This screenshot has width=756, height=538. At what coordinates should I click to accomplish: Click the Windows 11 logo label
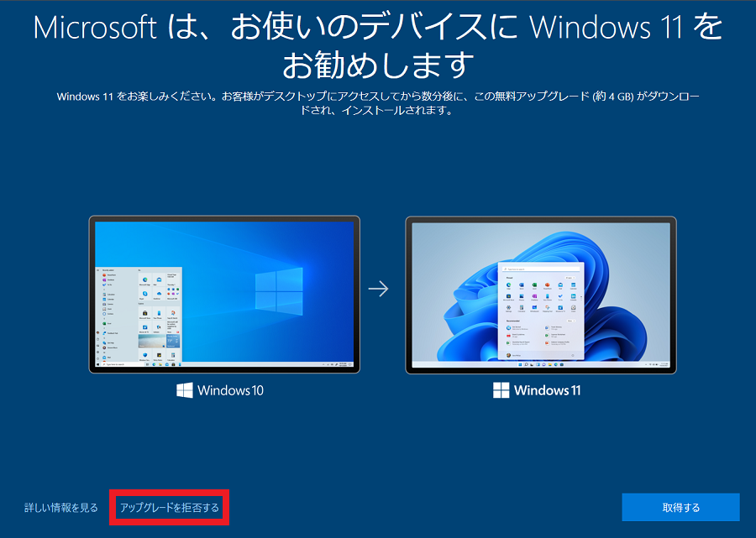pos(537,390)
